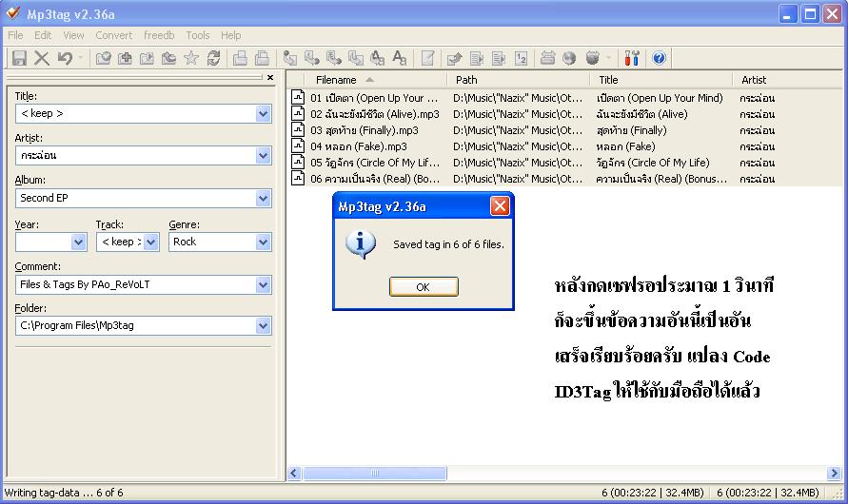Click the globe web sources icon
848x504 pixels.
[x=569, y=58]
